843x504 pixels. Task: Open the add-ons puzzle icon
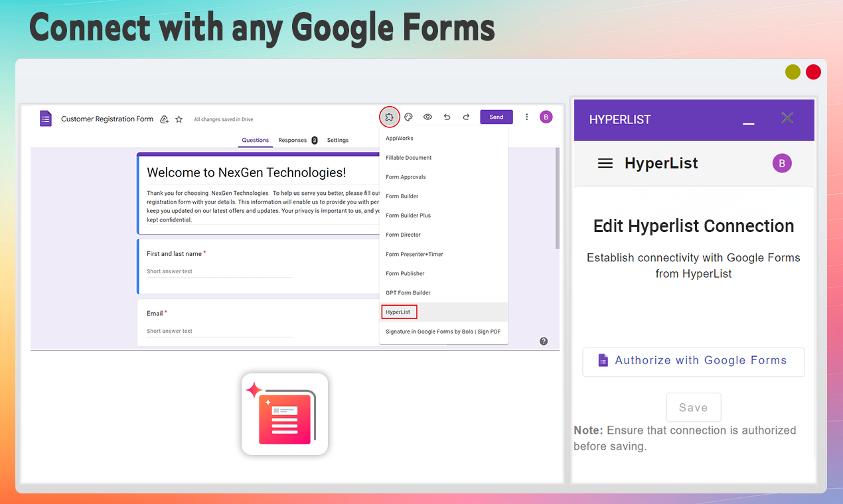coord(390,117)
